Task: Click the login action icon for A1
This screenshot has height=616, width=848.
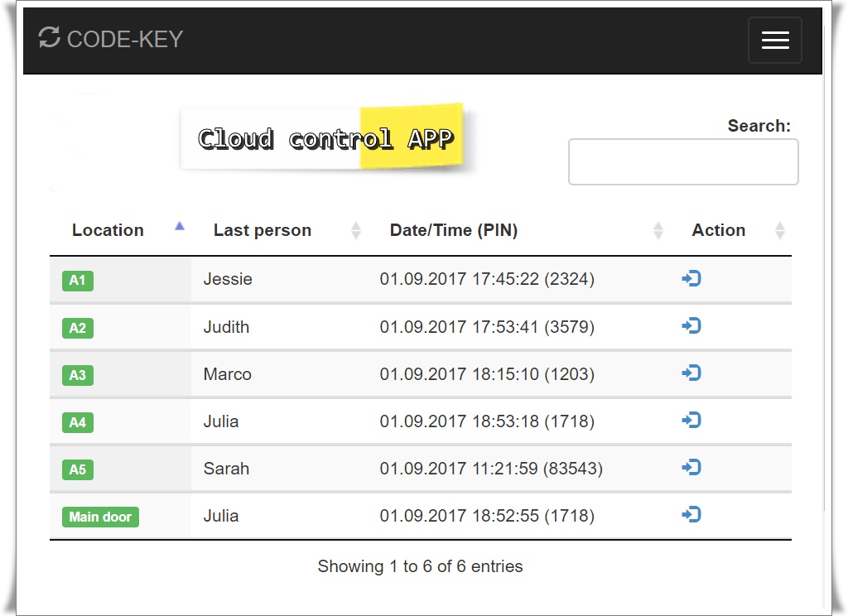Action: (691, 279)
